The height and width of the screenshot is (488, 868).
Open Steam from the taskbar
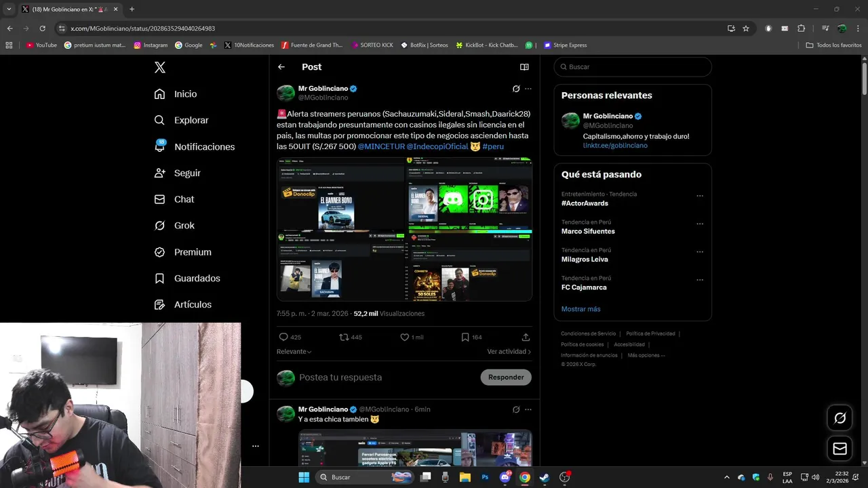click(545, 477)
